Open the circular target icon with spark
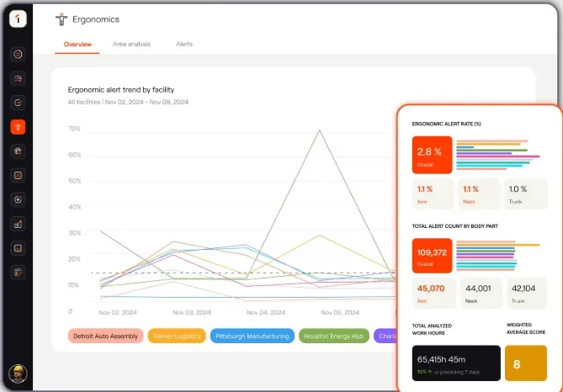Image resolution: width=563 pixels, height=392 pixels. point(18,199)
